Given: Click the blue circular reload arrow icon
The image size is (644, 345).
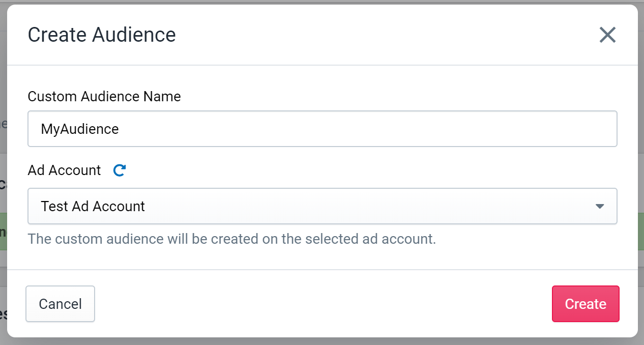Looking at the screenshot, I should point(120,170).
